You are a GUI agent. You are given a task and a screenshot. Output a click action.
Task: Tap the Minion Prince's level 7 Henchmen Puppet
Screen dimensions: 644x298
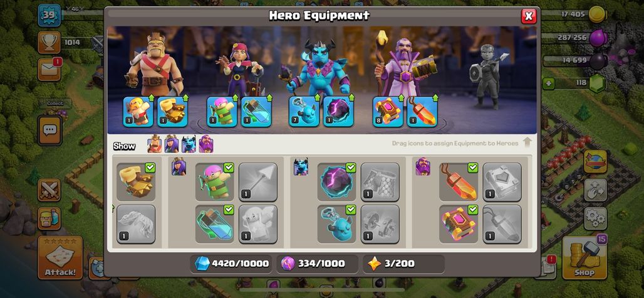click(x=304, y=112)
